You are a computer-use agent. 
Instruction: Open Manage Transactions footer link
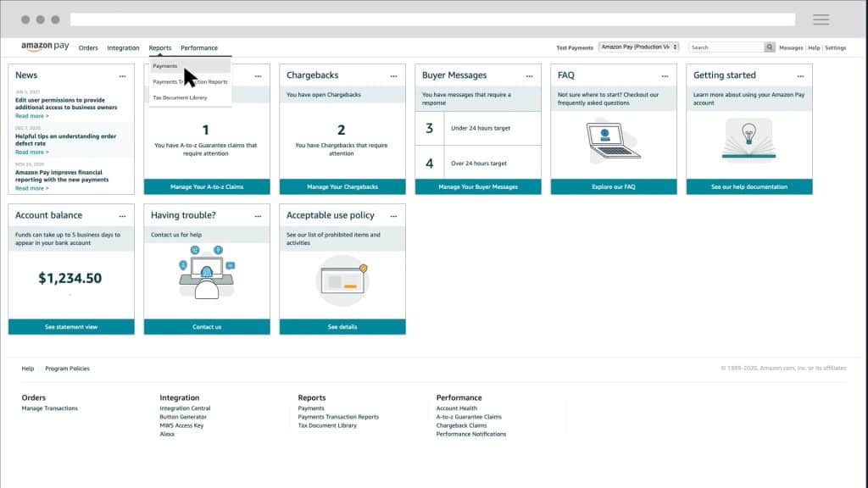(49, 408)
